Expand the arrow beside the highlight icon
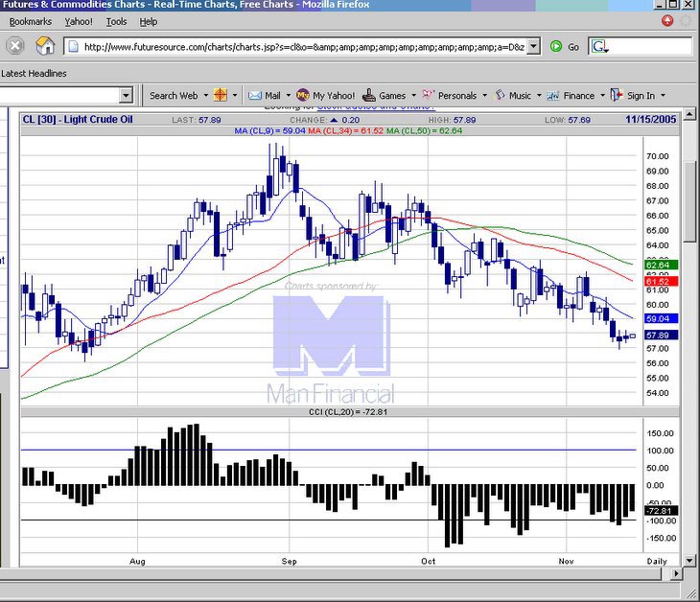 [x=235, y=96]
